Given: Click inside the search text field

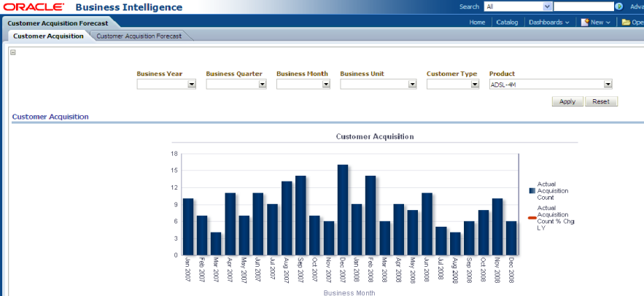Looking at the screenshot, I should (583, 7).
